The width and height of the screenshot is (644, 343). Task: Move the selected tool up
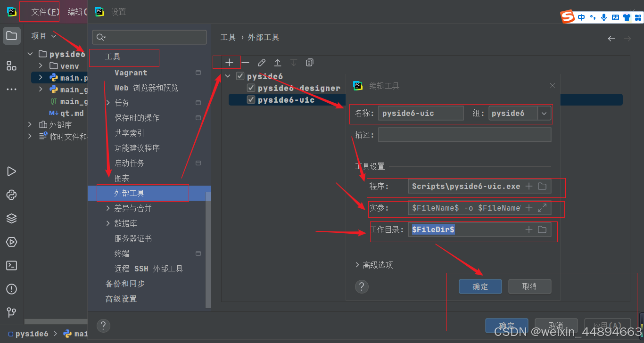(x=278, y=62)
